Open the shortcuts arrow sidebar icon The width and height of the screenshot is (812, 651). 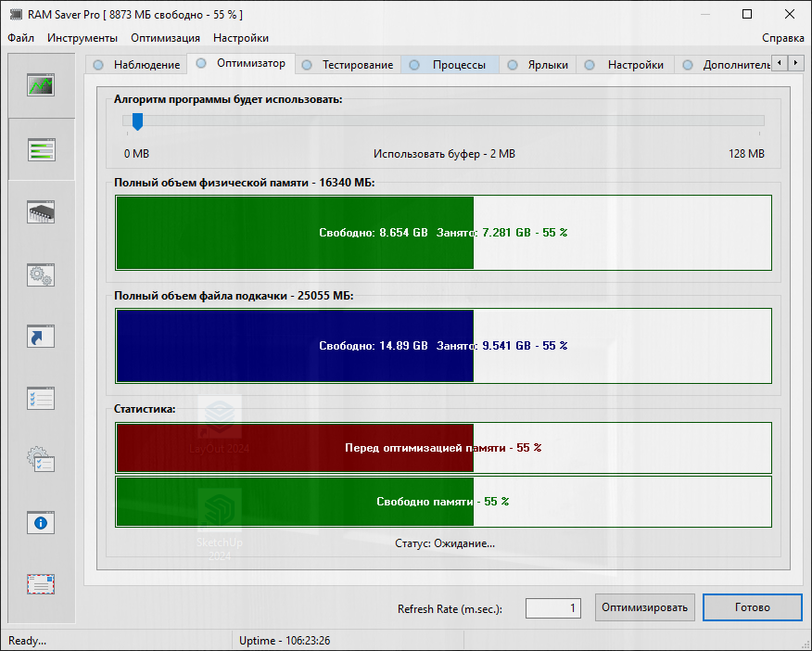pyautogui.click(x=41, y=336)
